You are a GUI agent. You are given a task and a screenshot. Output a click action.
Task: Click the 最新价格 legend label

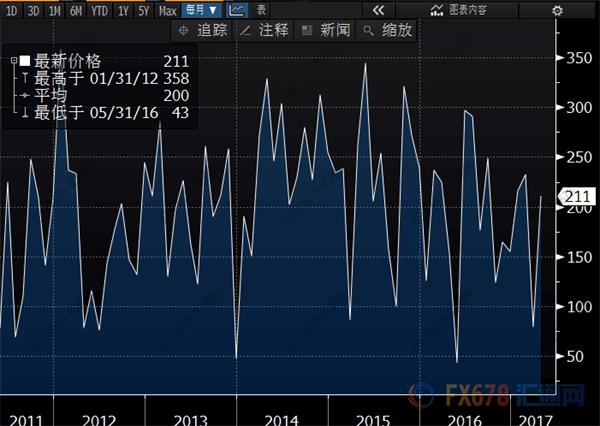pyautogui.click(x=68, y=61)
